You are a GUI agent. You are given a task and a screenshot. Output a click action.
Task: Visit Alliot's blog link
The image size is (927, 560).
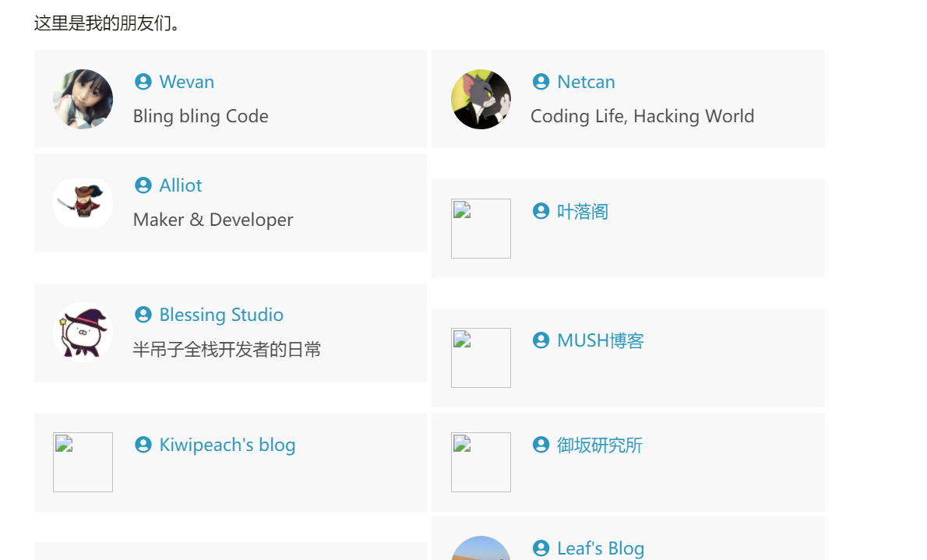click(x=180, y=185)
